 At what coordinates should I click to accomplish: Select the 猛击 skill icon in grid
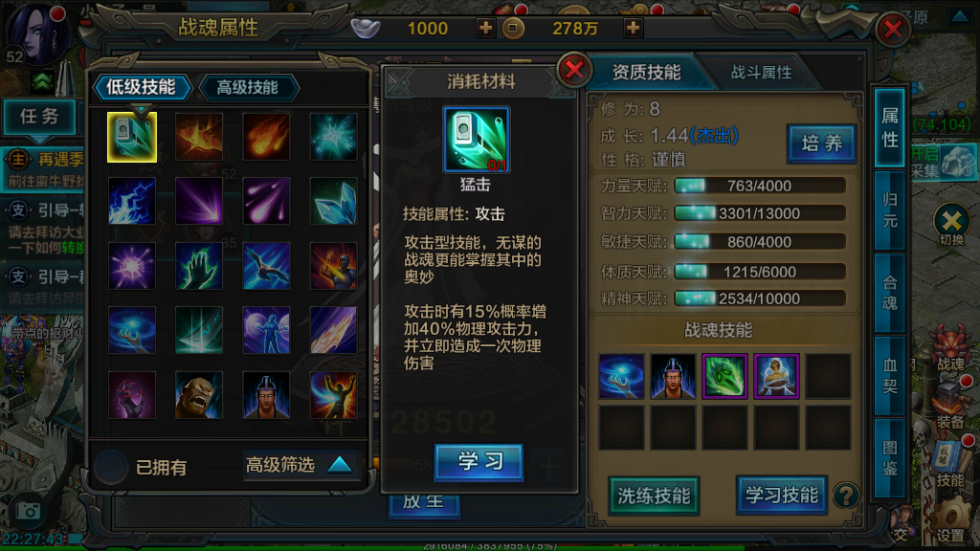point(132,137)
